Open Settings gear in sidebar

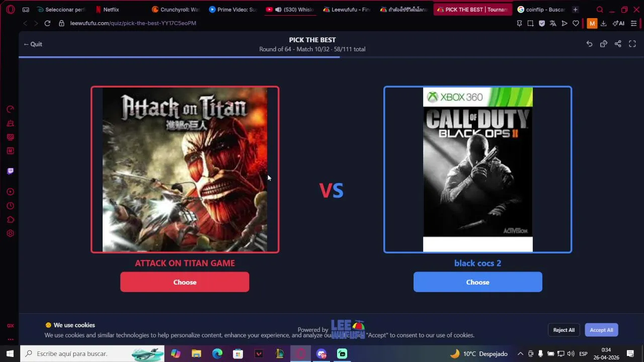click(10, 233)
